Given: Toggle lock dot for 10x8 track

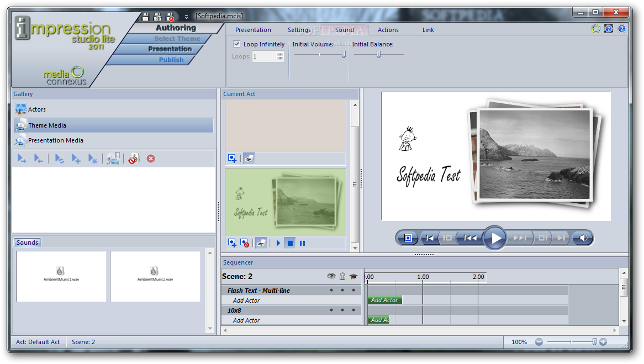Looking at the screenshot, I should pos(342,310).
